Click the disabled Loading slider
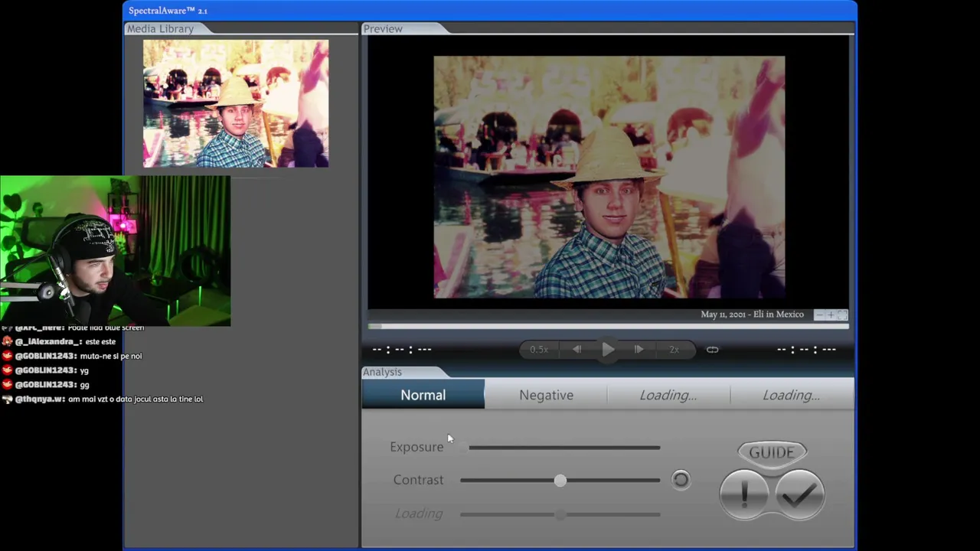980x551 pixels. point(560,514)
